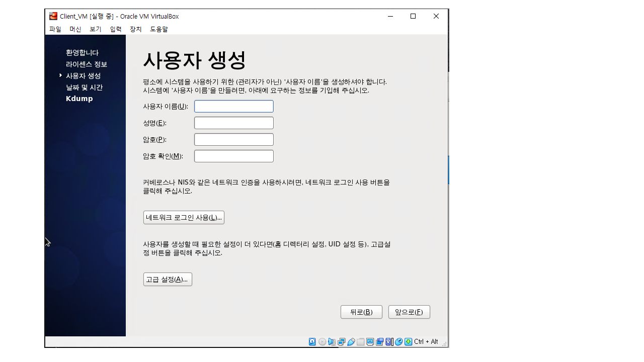644x362 pixels.
Task: Click the display status icon
Action: pos(370,342)
